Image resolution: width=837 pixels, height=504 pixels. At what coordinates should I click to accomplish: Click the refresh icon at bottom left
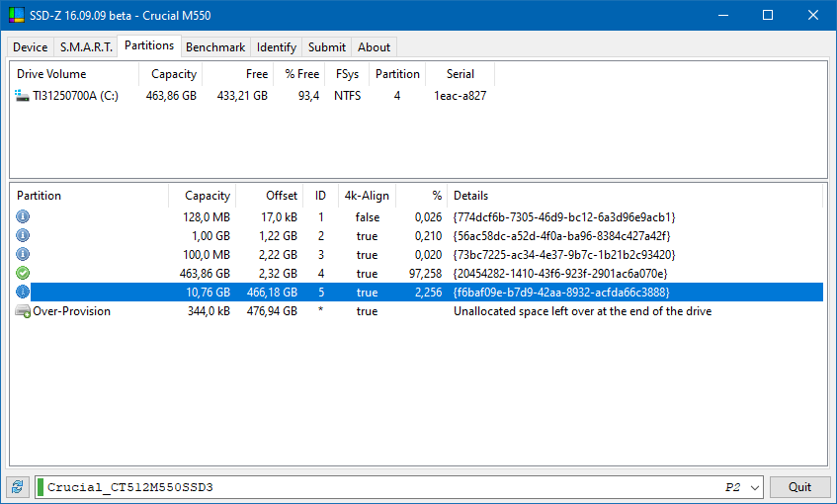(x=17, y=487)
